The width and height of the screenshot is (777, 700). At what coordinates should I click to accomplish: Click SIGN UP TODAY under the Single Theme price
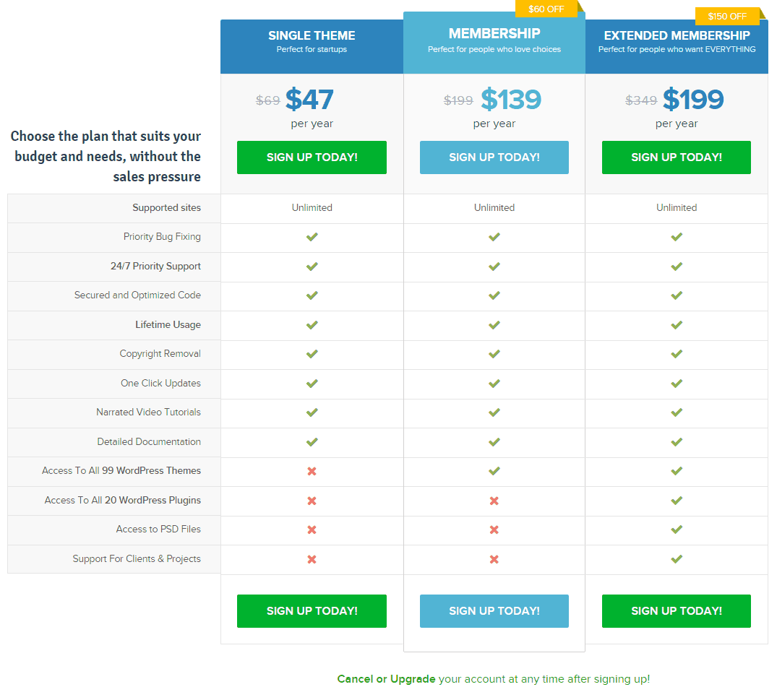point(312,157)
